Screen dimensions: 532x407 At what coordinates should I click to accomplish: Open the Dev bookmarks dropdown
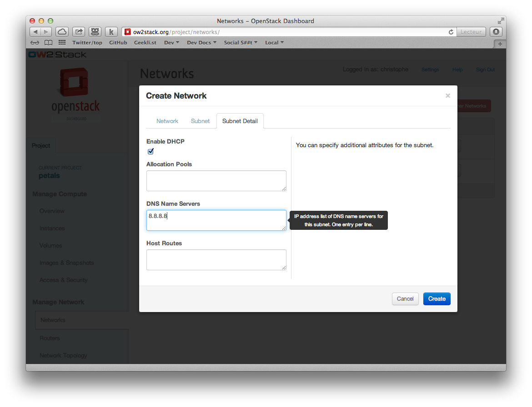[171, 43]
